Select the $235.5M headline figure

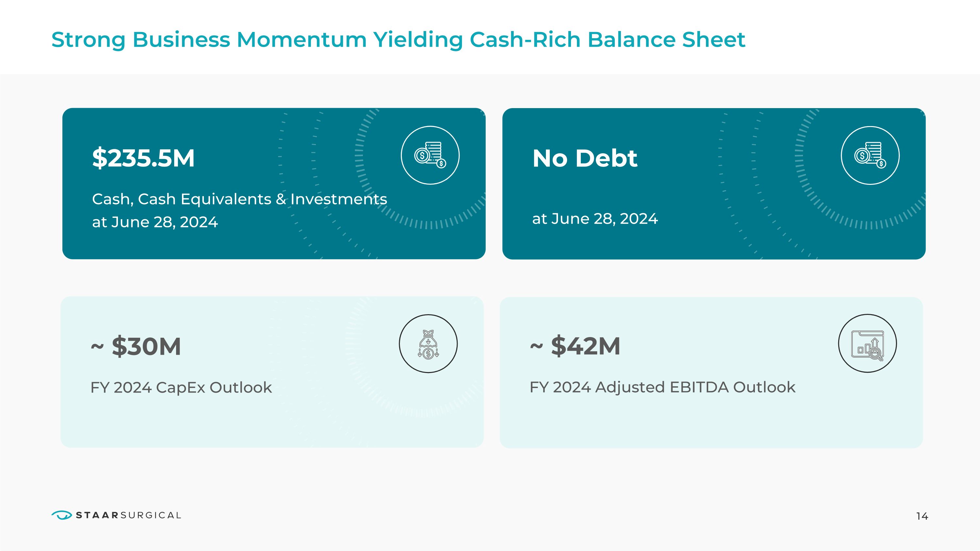(x=143, y=158)
